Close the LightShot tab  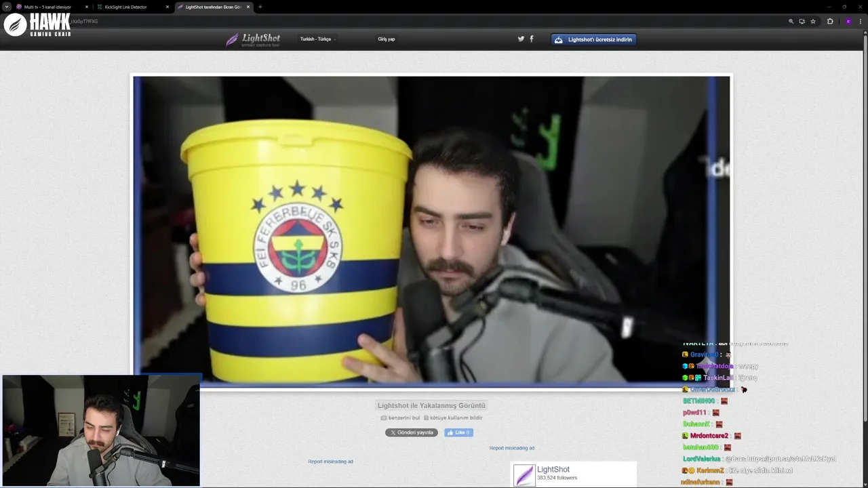click(248, 7)
